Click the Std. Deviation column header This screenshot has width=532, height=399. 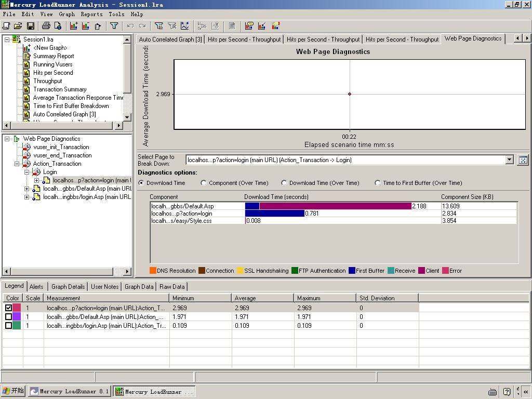click(x=387, y=298)
